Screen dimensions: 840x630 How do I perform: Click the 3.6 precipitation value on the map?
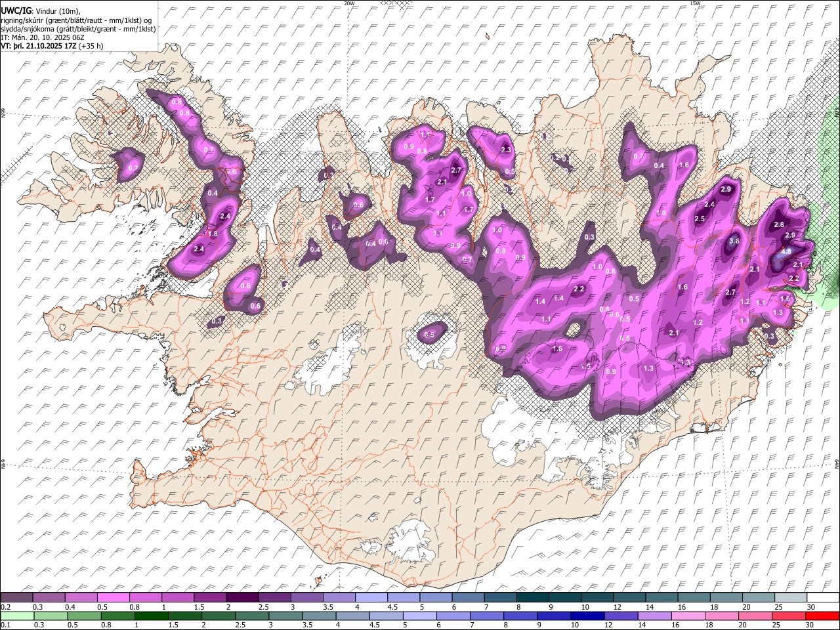click(734, 241)
